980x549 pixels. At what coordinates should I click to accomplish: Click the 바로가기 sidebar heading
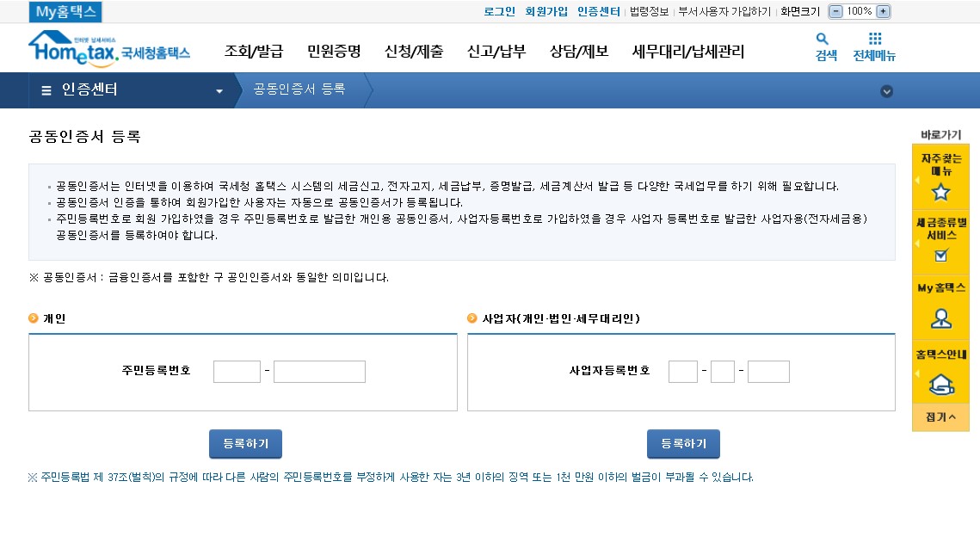[940, 134]
